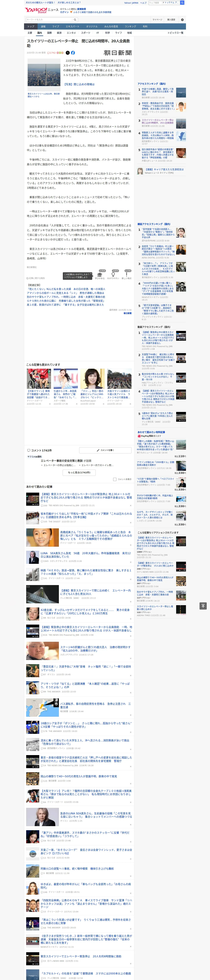Select the みんなの意見 navigation tab
The height and width of the screenshot is (980, 210).
[x=111, y=27]
